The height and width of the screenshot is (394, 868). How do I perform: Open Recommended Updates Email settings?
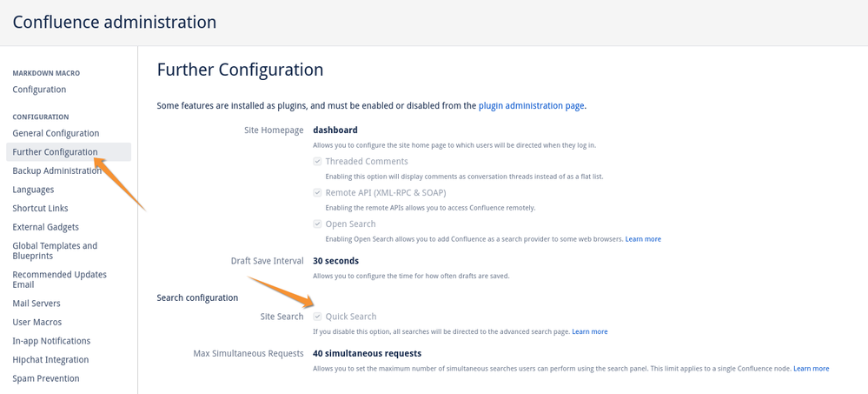click(x=60, y=280)
